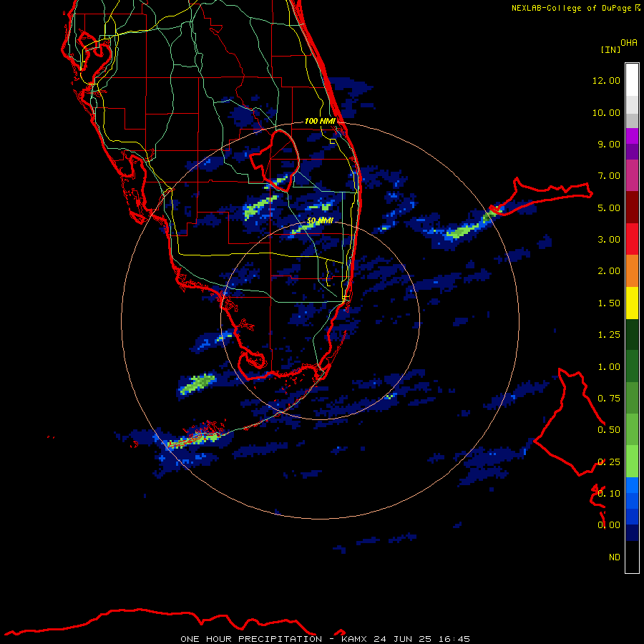Select the 0.10 legend value
The width and height of the screenshot is (644, 644).
(609, 494)
